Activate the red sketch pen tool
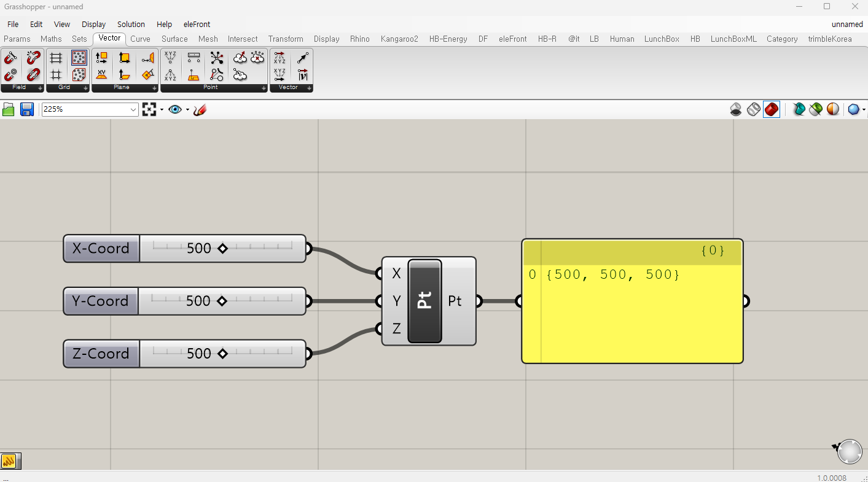 (200, 109)
